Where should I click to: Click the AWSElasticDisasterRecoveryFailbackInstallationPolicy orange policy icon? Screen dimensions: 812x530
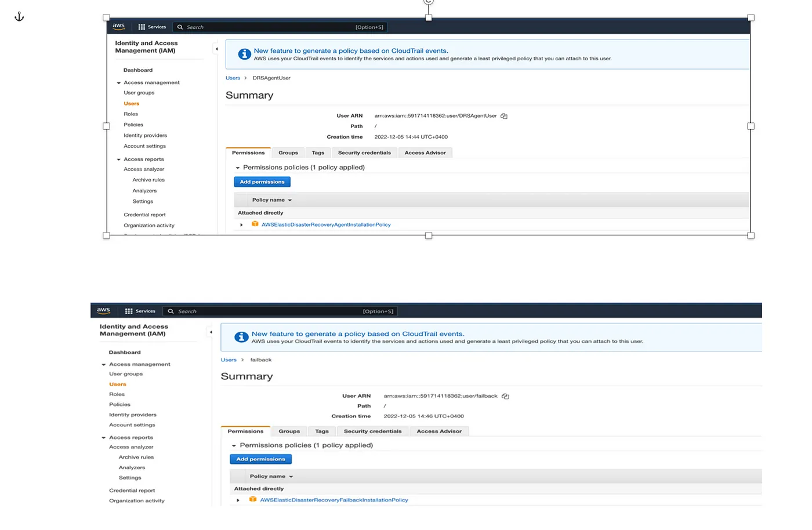click(x=253, y=499)
